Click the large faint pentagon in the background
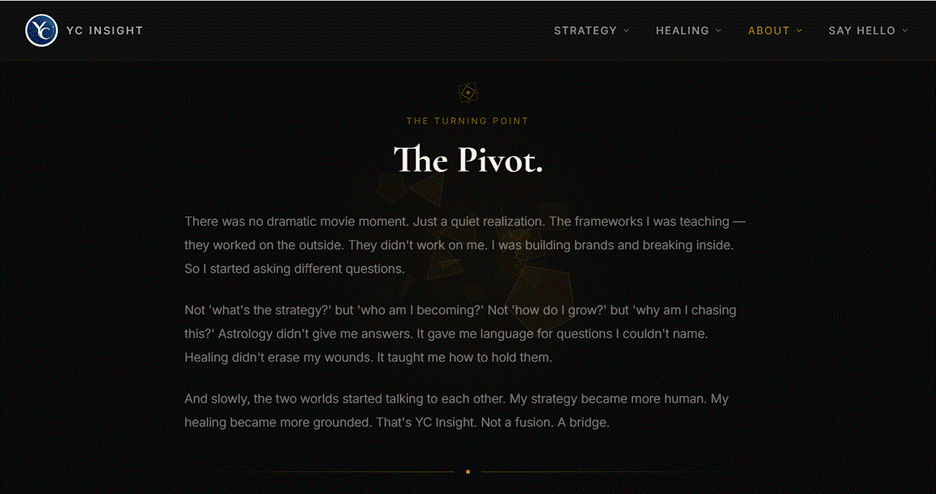Screen dimensions: 936x494 point(539,292)
